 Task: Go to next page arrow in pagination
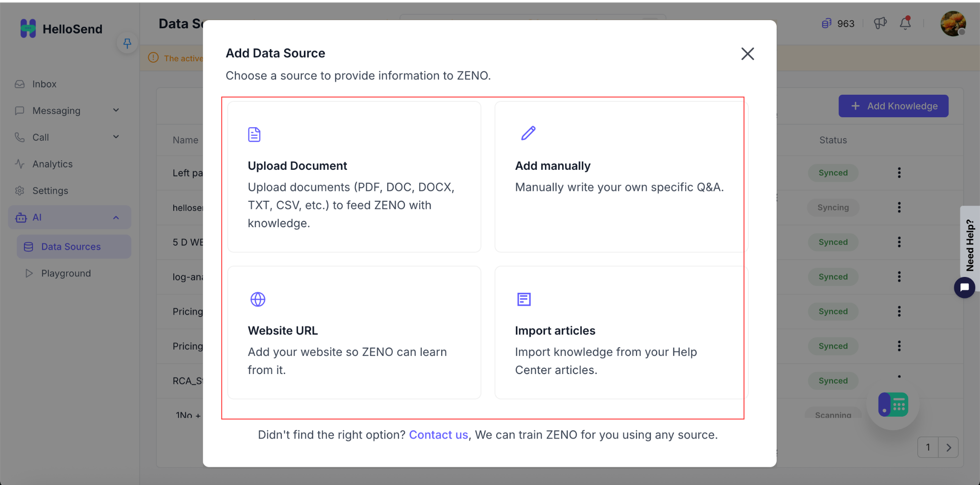[948, 448]
